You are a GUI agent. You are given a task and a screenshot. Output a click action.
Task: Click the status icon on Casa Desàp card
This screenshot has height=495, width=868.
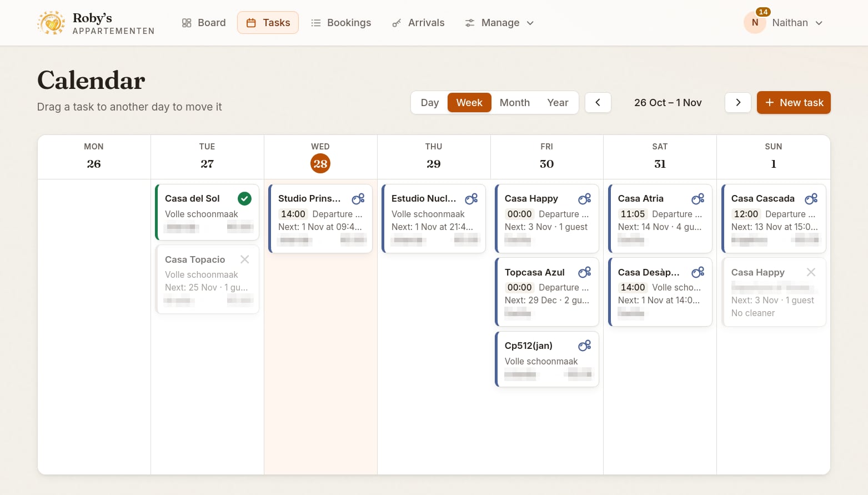[x=698, y=272]
